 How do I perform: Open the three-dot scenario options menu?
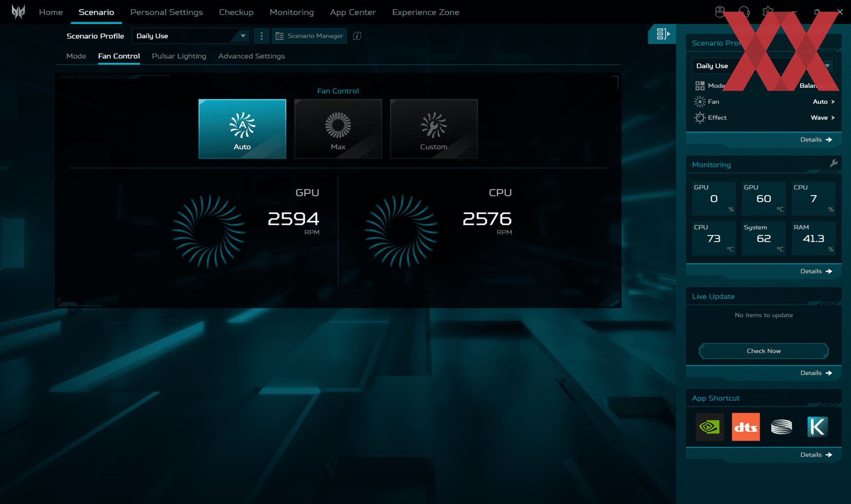tap(262, 36)
